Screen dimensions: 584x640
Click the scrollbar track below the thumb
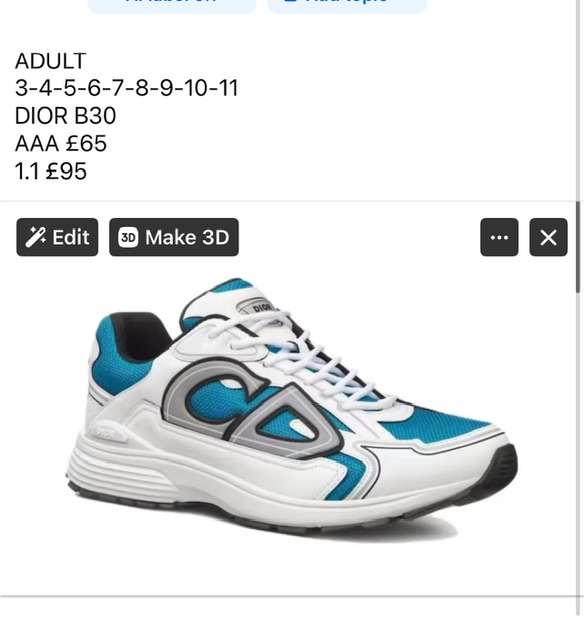pos(578,449)
